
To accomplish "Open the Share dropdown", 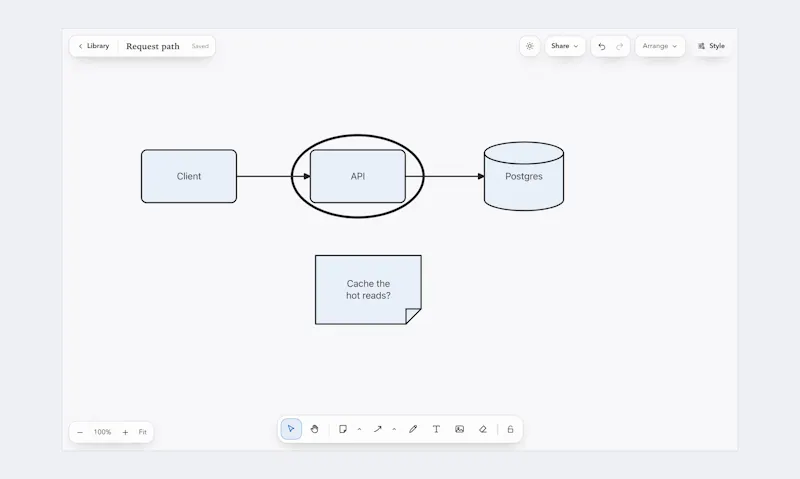I will 565,46.
